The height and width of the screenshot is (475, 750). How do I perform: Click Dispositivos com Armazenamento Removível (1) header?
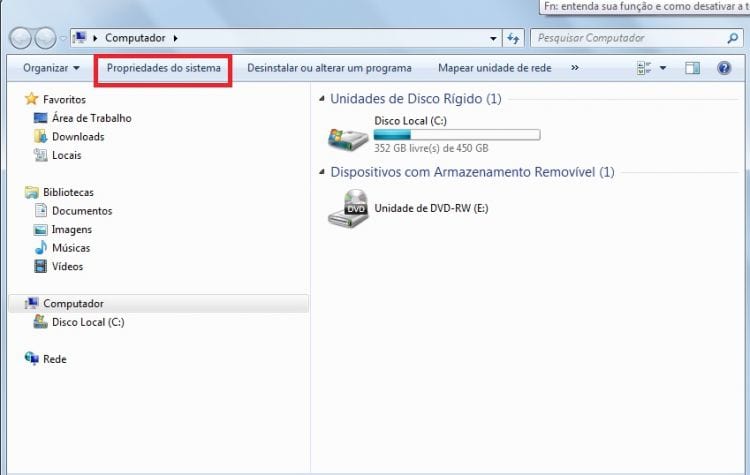click(472, 172)
